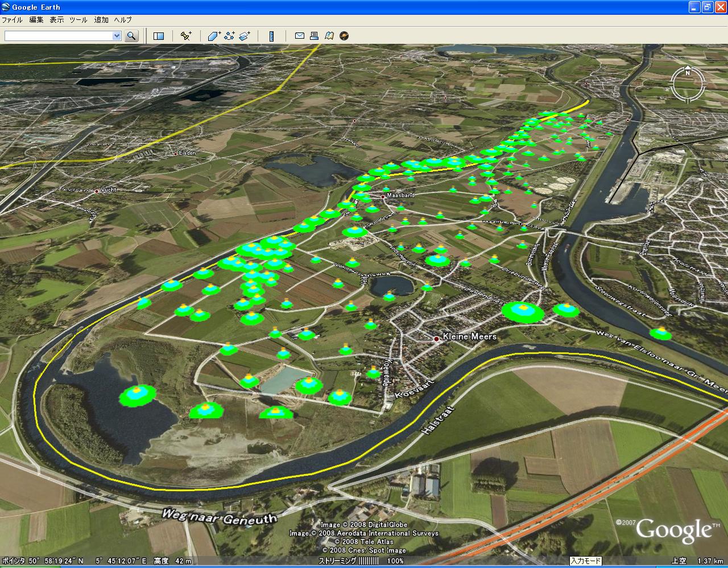
Task: Open view in Google Maps icon
Action: [329, 36]
